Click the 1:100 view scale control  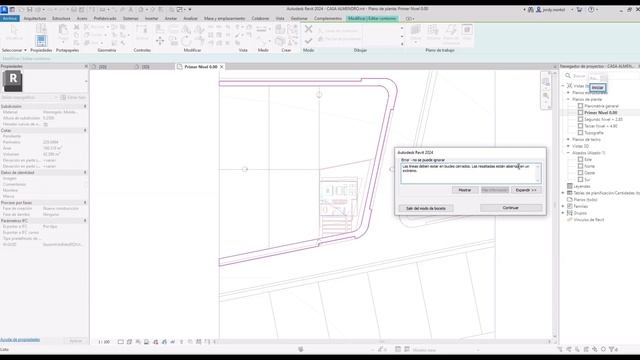point(104,342)
